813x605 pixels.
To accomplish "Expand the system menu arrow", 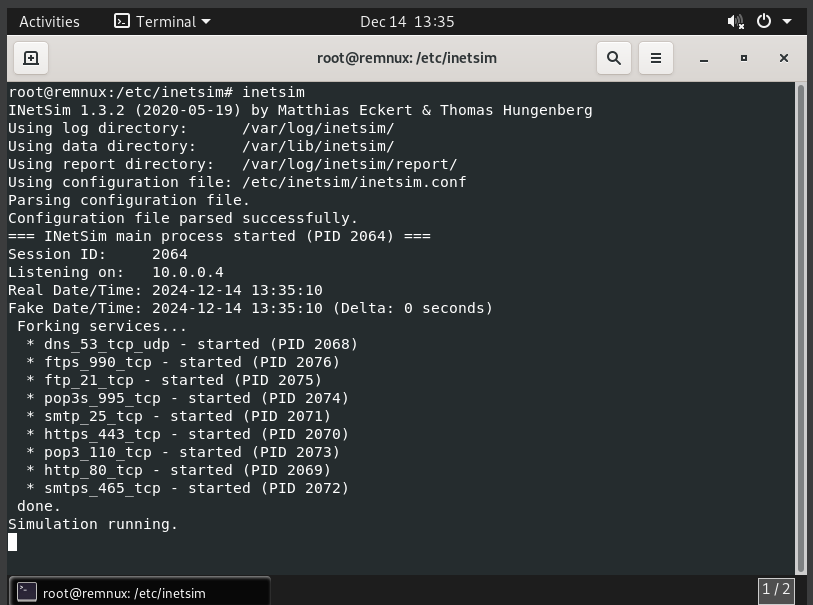I will [787, 21].
